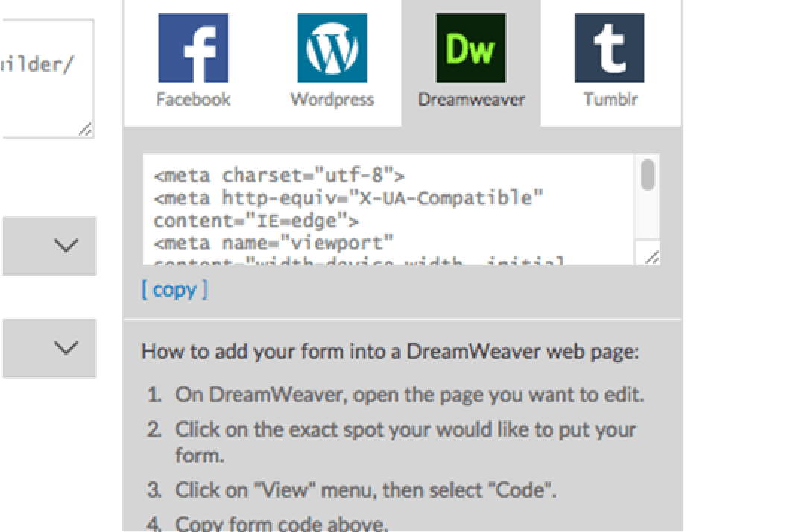Click the left text area resize handle
This screenshot has width=787, height=532.
[85, 130]
